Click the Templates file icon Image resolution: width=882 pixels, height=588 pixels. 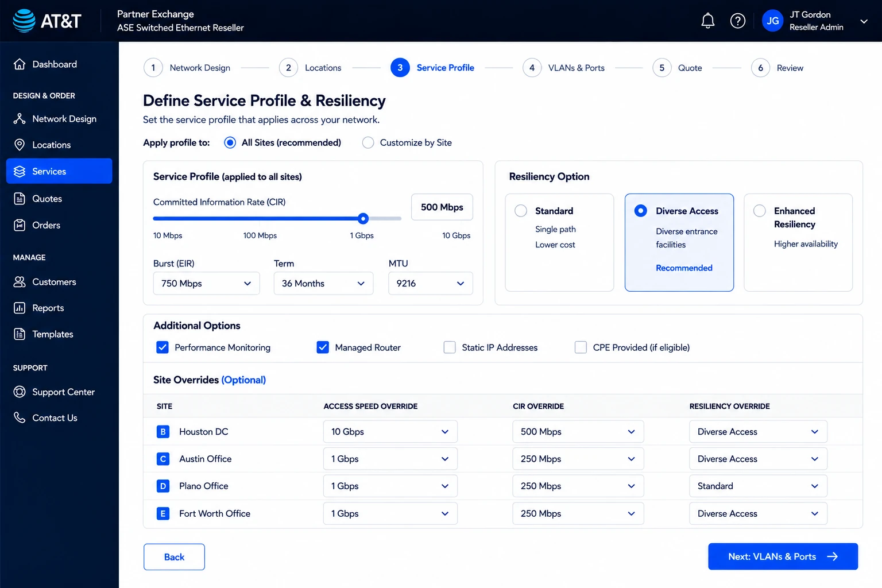20,334
